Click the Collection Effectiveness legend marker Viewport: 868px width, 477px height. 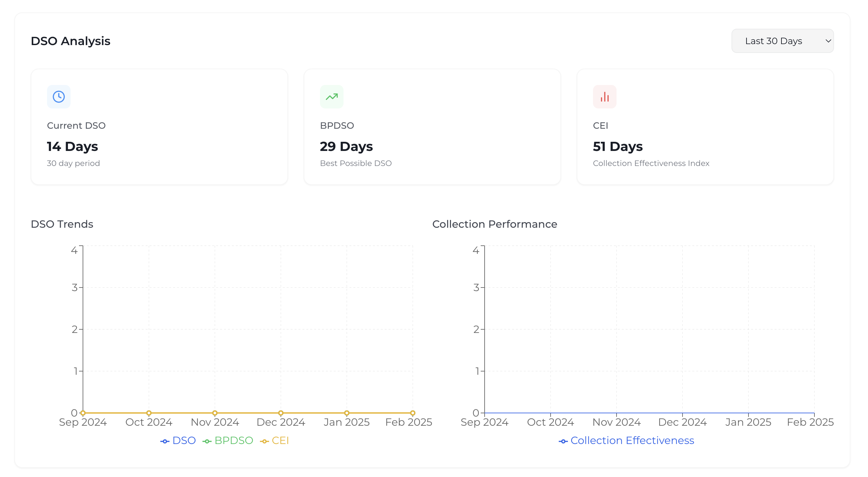click(x=563, y=441)
